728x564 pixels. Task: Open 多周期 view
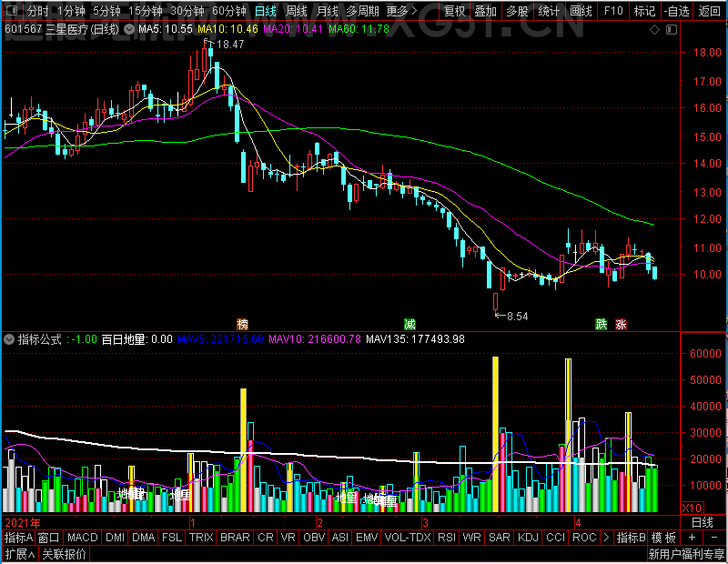pyautogui.click(x=362, y=11)
